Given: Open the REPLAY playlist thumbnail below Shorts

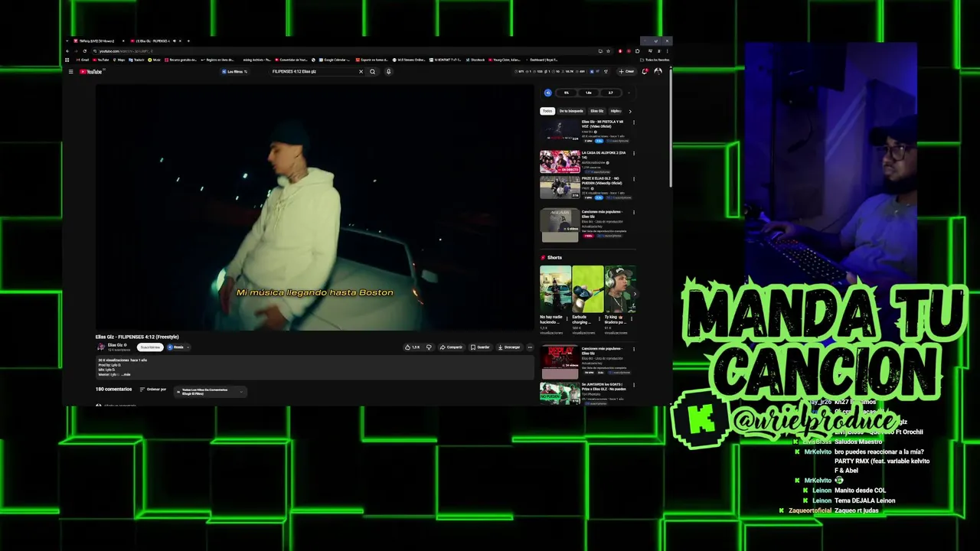Looking at the screenshot, I should [560, 363].
